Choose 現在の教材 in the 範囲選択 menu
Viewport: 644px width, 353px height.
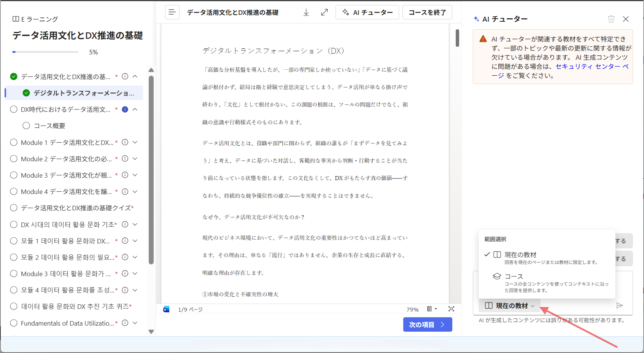tap(547, 258)
